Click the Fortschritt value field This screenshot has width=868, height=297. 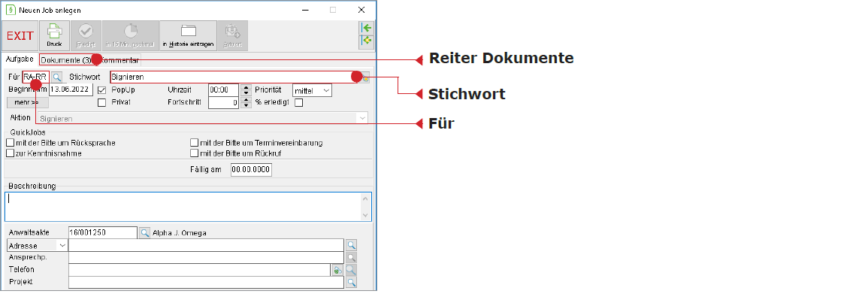[224, 102]
